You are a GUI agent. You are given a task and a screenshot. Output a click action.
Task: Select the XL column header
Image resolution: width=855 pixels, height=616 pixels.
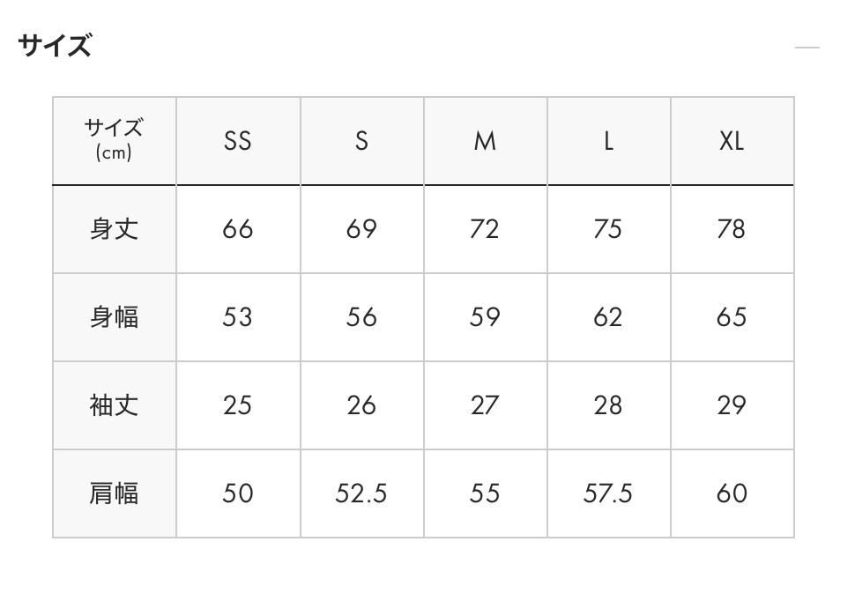tap(732, 141)
